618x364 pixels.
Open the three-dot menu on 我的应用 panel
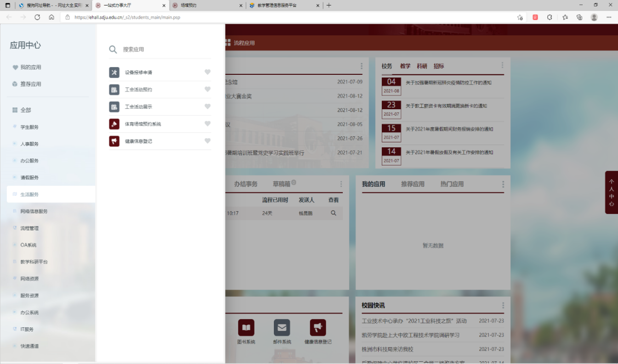point(503,184)
